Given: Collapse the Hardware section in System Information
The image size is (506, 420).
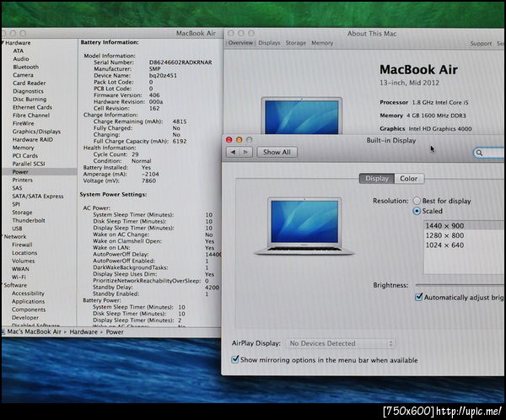Looking at the screenshot, I should tap(3, 43).
